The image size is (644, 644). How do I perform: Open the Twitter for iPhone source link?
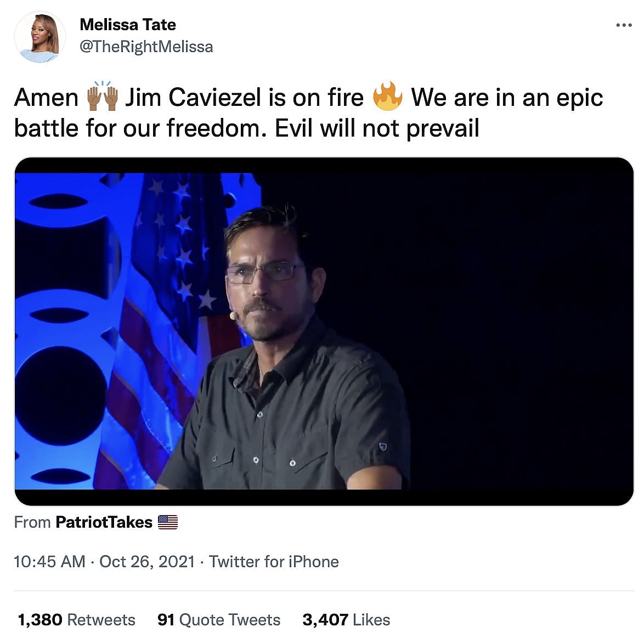[274, 562]
